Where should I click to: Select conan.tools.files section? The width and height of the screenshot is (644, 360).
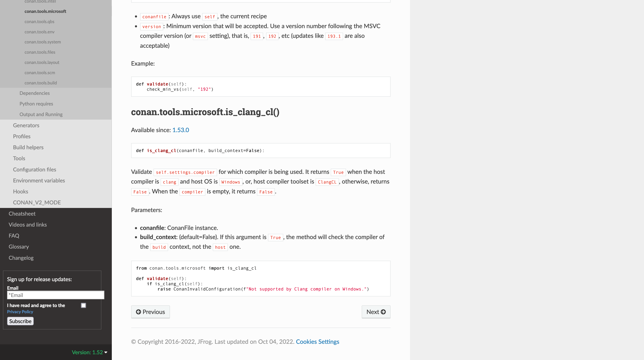point(40,52)
